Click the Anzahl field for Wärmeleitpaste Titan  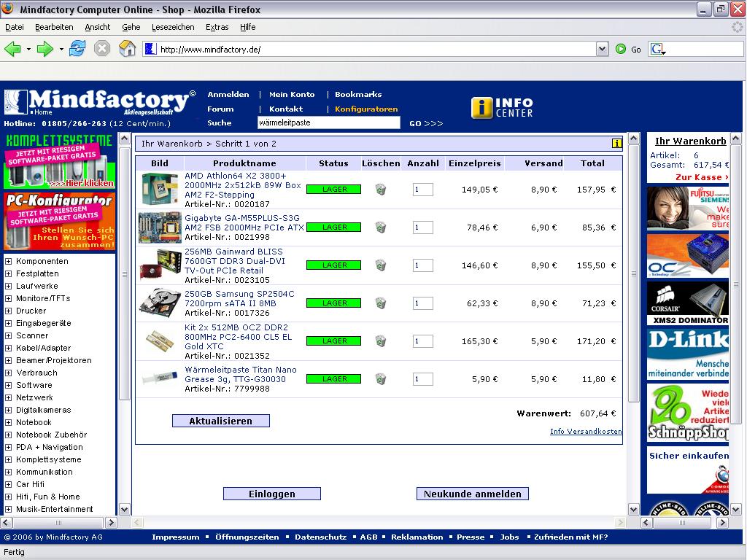pos(422,379)
